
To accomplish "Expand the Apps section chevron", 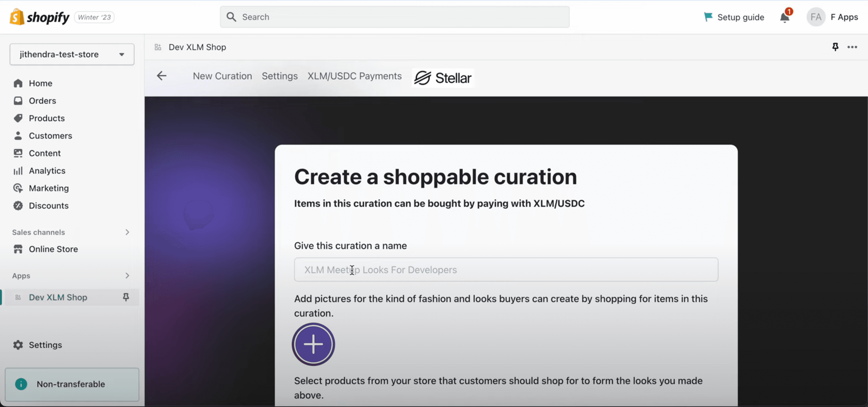I will coord(127,276).
